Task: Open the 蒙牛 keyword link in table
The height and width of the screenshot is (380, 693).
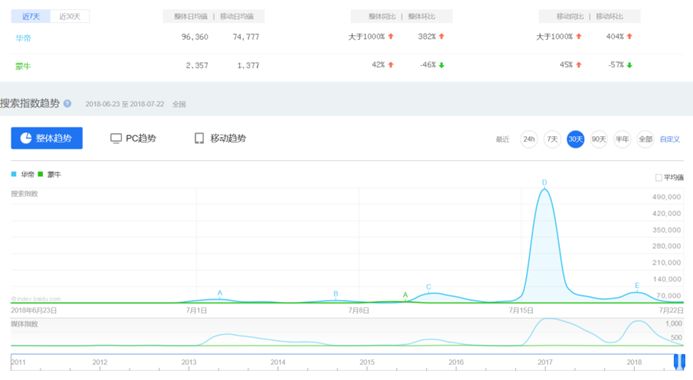Action: click(23, 66)
